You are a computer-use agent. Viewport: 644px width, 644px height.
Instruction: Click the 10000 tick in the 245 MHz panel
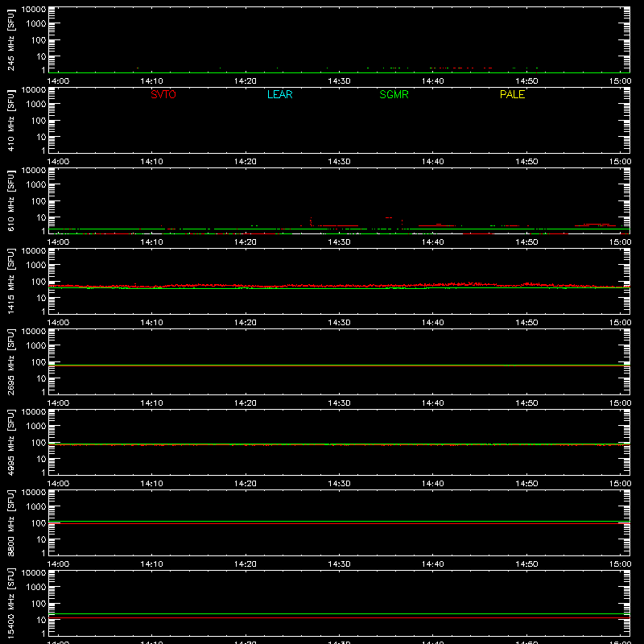point(34,10)
